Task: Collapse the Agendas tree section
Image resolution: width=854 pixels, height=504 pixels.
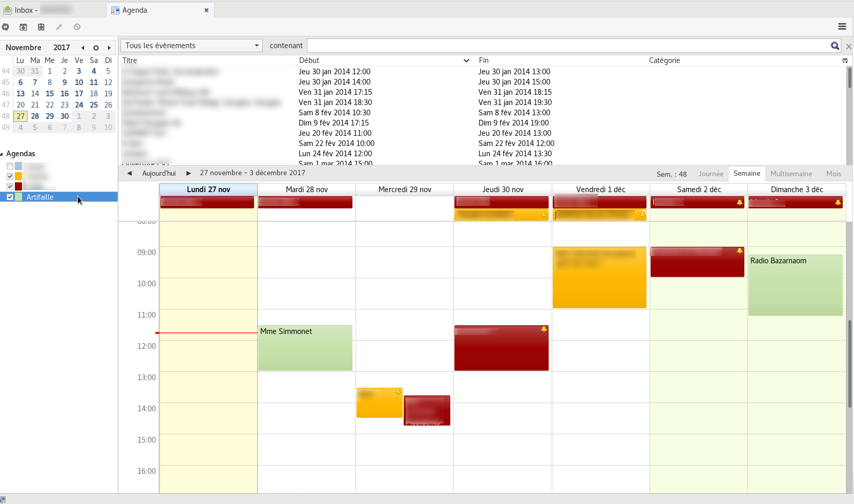Action: coord(2,154)
